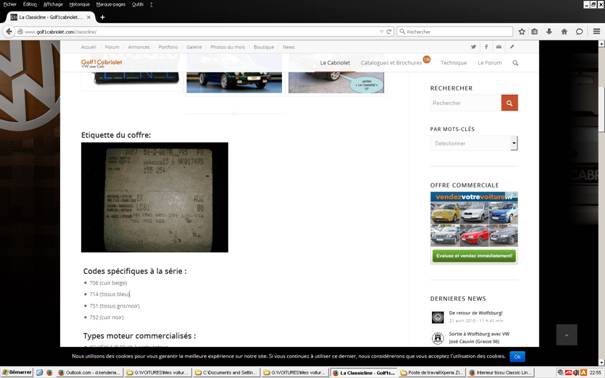Accept cookies with the Ok button

517,357
